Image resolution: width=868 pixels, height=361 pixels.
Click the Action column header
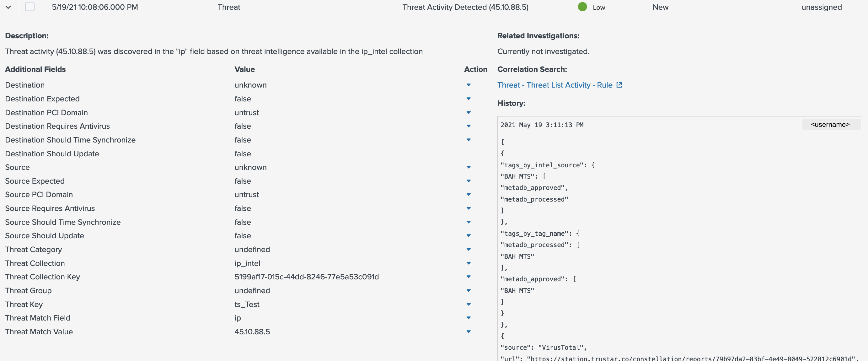click(x=475, y=69)
